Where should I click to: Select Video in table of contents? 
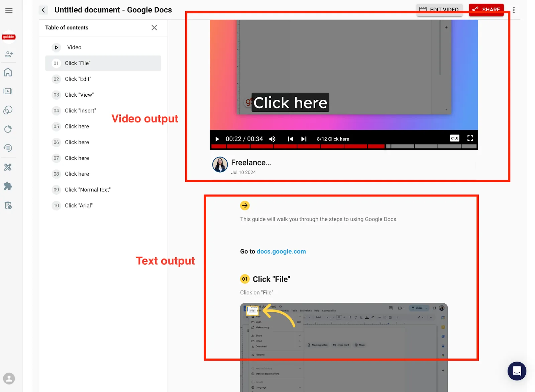(103, 47)
